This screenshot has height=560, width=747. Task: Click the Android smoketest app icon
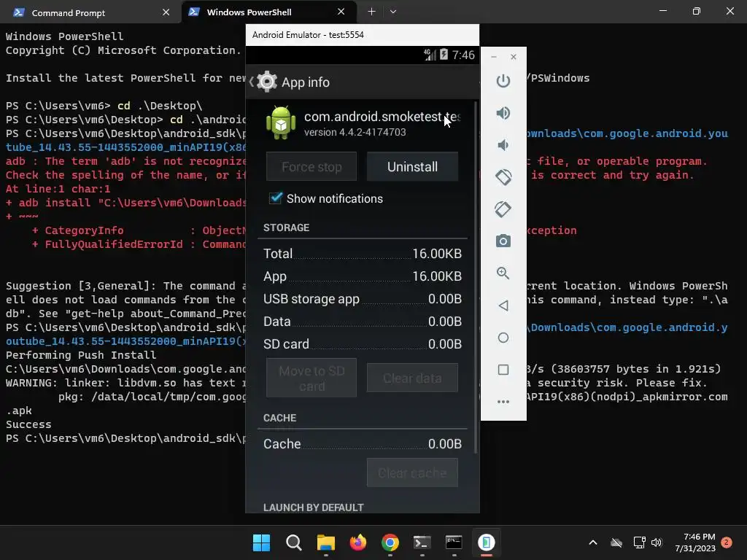pos(281,122)
